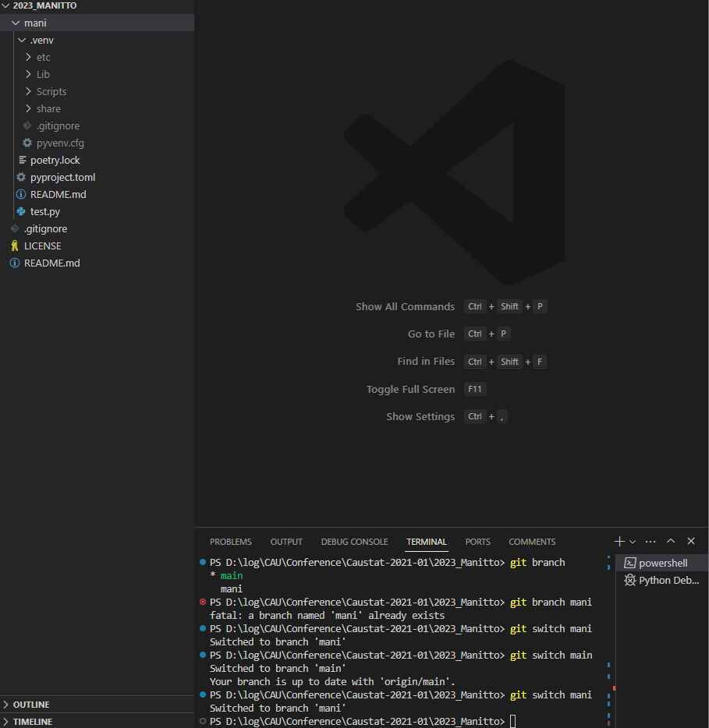Collapse the .venv folder chevron
Image resolution: width=709 pixels, height=728 pixels.
tap(22, 40)
